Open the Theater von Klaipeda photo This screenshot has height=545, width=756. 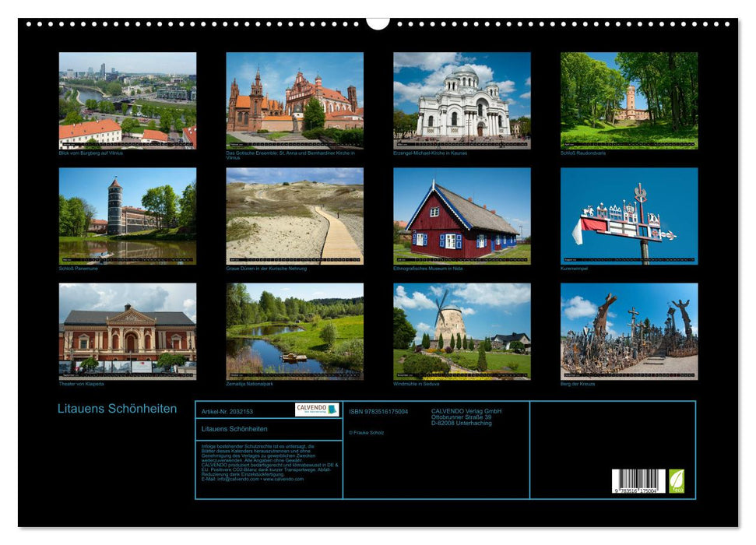[x=128, y=331]
